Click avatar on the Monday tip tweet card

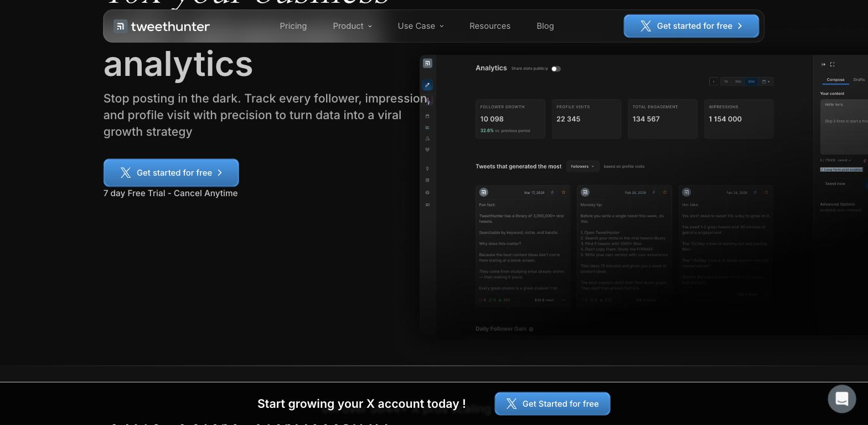click(x=585, y=192)
